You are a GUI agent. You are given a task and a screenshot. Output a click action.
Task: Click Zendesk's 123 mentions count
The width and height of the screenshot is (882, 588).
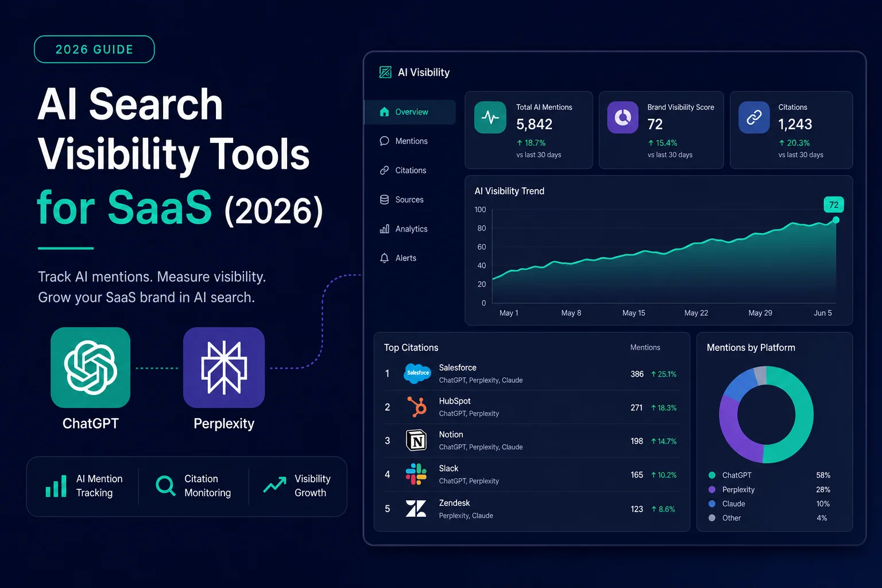tap(637, 509)
